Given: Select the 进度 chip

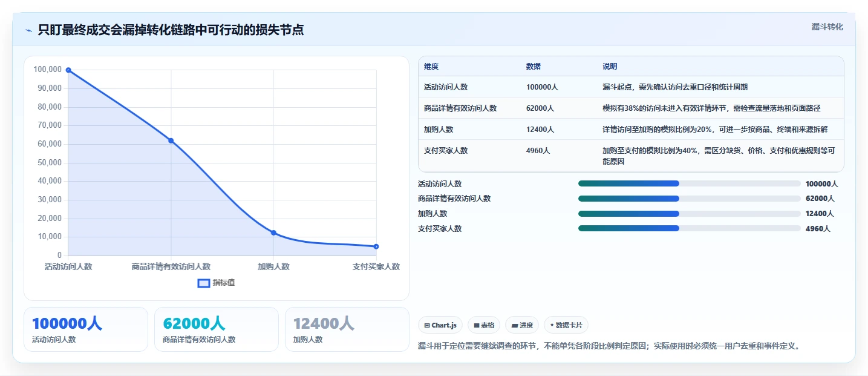Looking at the screenshot, I should [x=522, y=325].
